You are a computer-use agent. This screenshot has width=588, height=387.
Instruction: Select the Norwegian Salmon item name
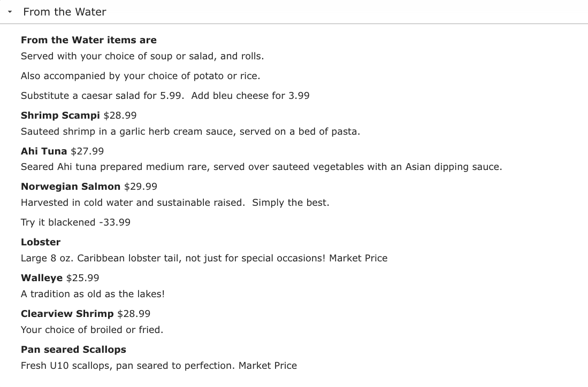tap(71, 187)
